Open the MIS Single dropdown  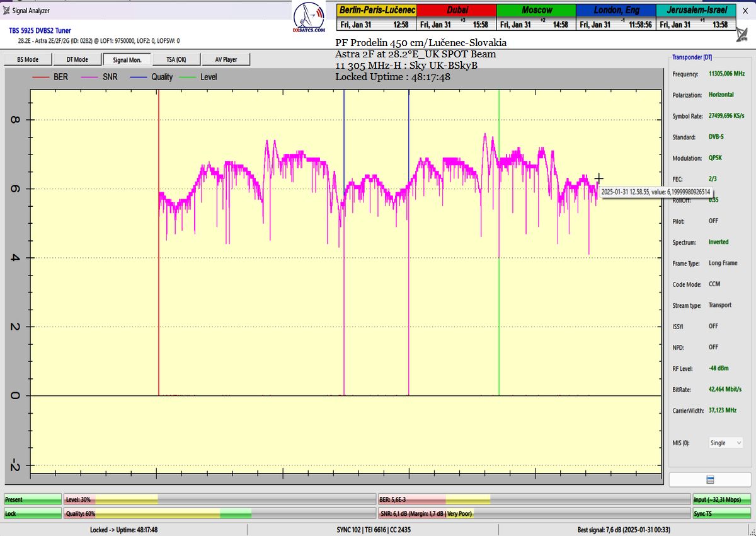(x=725, y=443)
